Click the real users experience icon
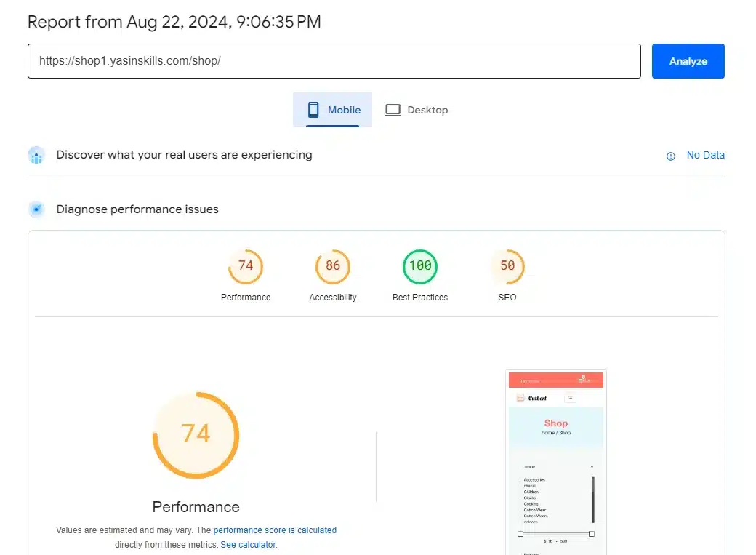756x555 pixels. click(x=36, y=155)
